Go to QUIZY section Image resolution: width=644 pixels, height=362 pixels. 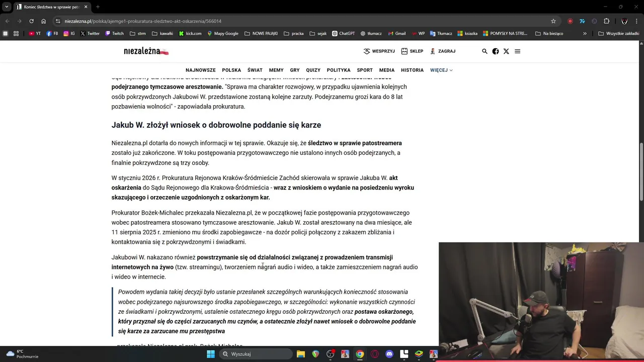(313, 70)
